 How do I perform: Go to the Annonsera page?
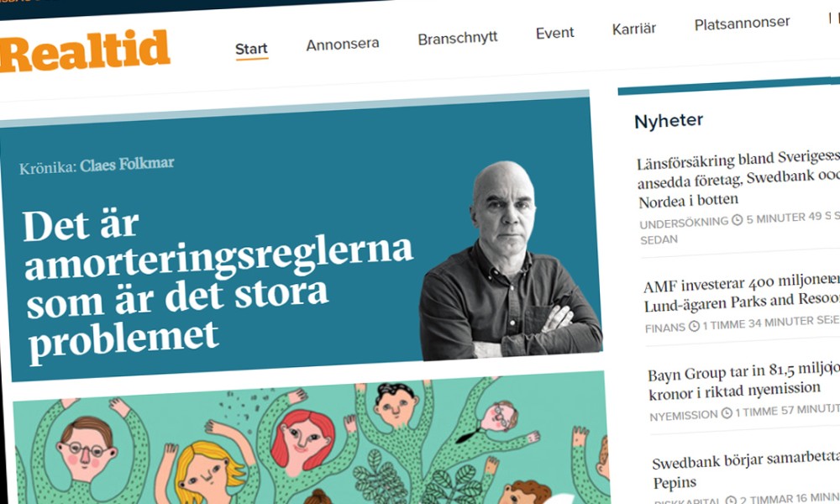343,44
